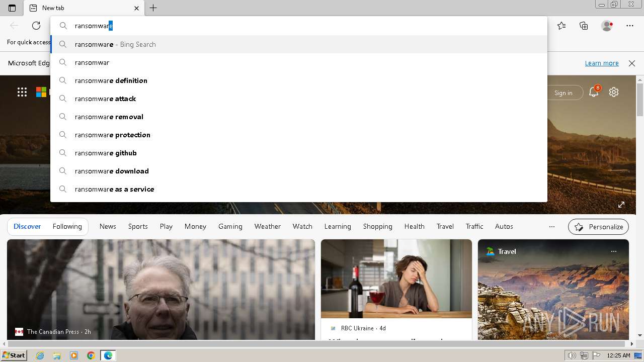
Task: Select 'ransomware protection' suggestion
Action: pos(299,135)
